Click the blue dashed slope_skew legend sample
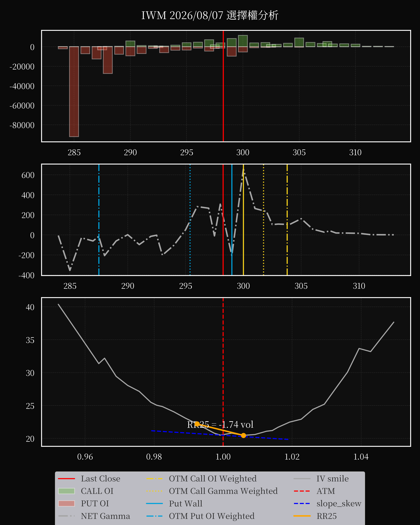 pos(302,503)
